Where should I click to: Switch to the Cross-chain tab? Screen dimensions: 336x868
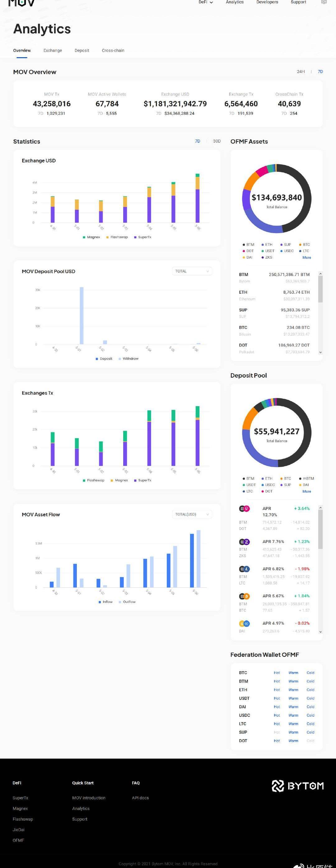tap(113, 51)
